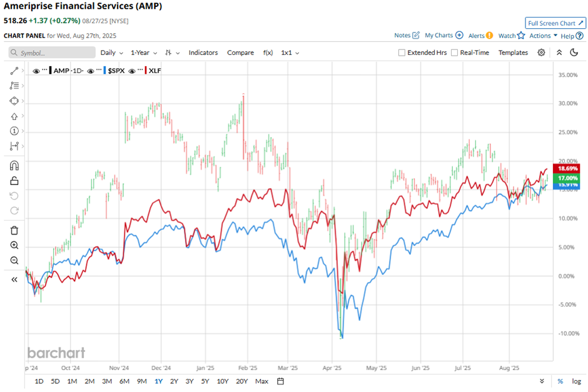Screen dimensions: 588x392
Task: Select the 6M time range
Action: click(x=124, y=381)
